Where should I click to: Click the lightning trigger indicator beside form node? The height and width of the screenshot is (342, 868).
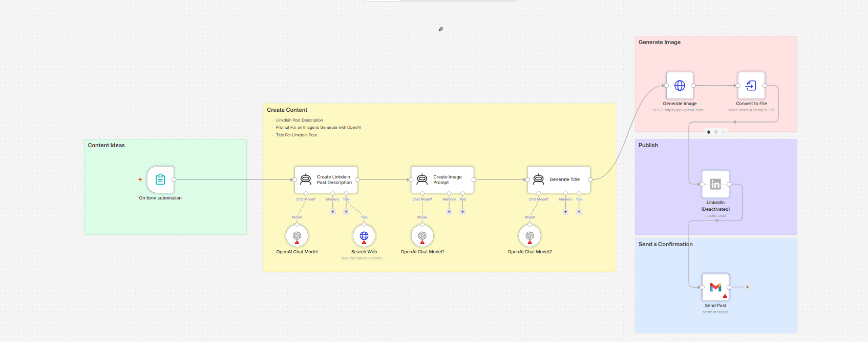tap(140, 179)
